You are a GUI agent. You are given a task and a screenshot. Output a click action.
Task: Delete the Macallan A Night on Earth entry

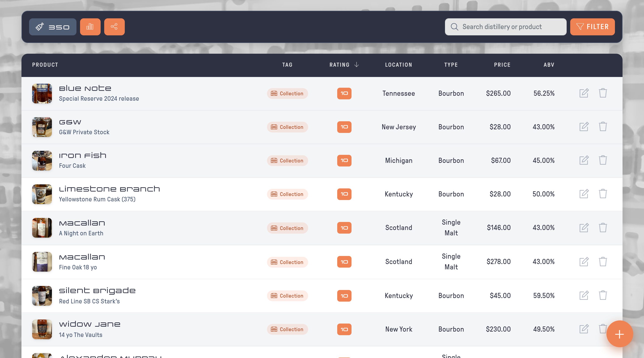[603, 228]
